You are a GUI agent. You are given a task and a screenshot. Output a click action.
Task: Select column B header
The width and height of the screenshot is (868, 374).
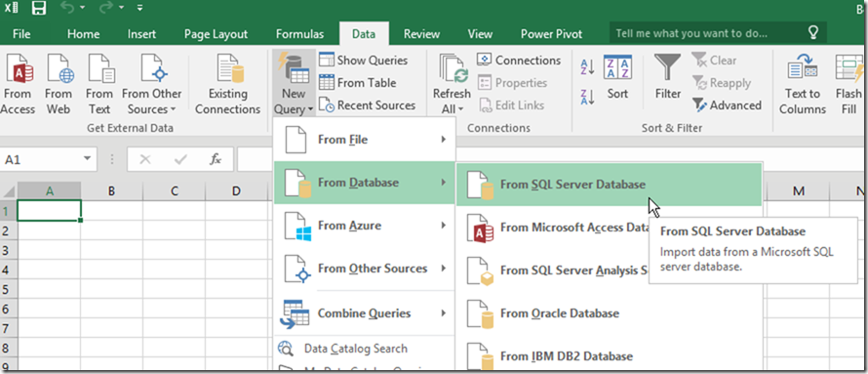point(111,191)
